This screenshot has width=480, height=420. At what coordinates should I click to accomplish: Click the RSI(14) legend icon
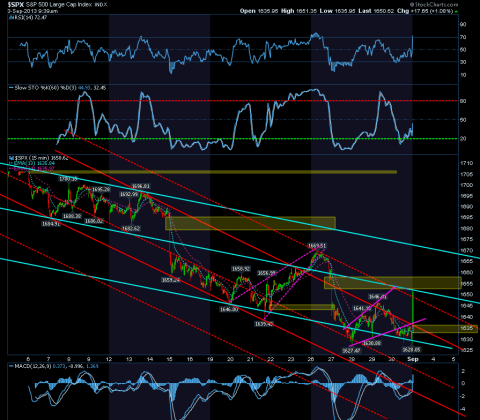11,17
